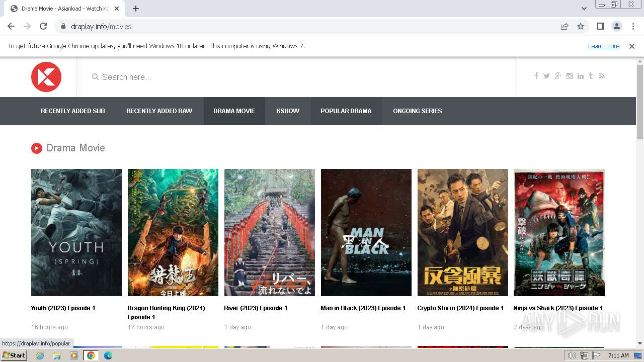Open the tab search dropdown arrow
This screenshot has width=644, height=362.
point(584,8)
